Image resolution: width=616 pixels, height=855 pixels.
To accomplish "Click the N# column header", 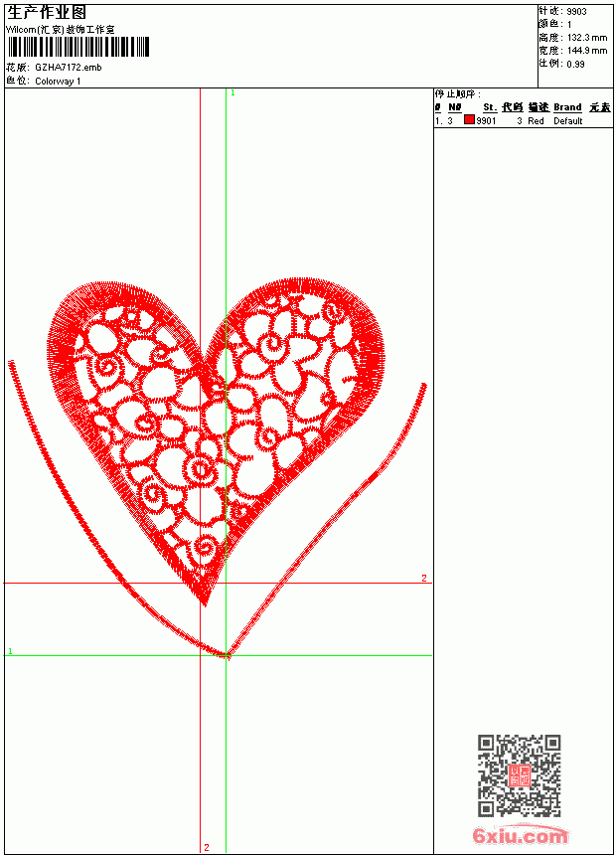I will coord(455,107).
